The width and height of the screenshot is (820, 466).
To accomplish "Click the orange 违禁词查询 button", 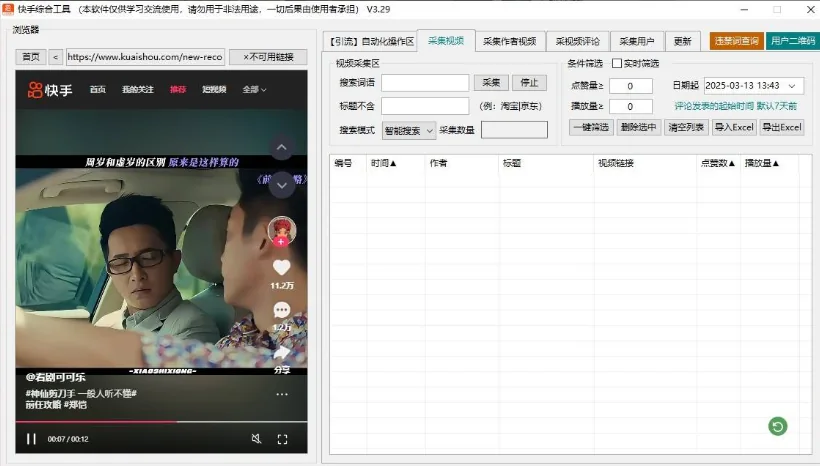I will click(736, 41).
